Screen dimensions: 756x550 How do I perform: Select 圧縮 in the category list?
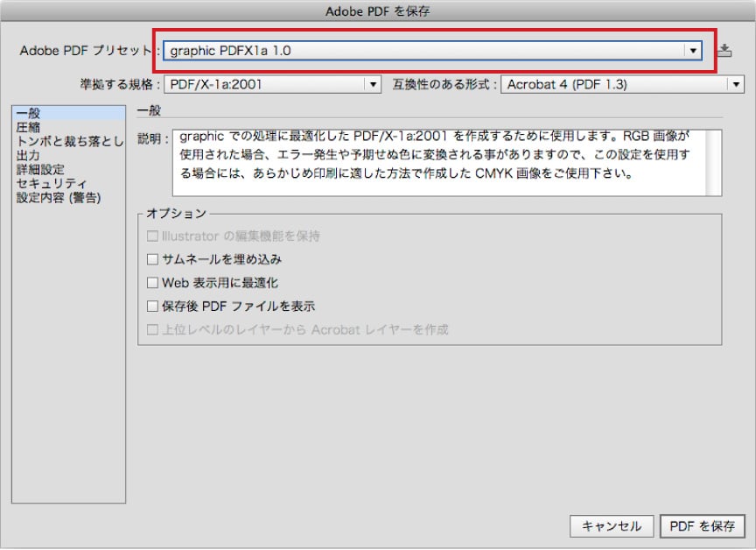pyautogui.click(x=28, y=128)
